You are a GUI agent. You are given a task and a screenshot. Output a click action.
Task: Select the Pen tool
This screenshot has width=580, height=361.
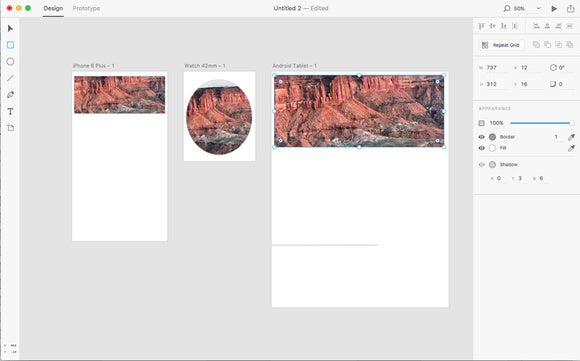(10, 95)
